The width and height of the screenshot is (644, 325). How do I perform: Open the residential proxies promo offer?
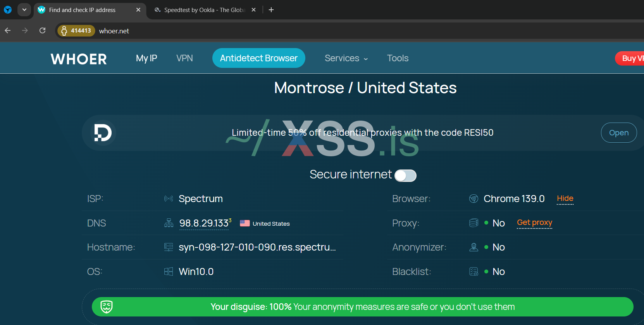pos(619,133)
